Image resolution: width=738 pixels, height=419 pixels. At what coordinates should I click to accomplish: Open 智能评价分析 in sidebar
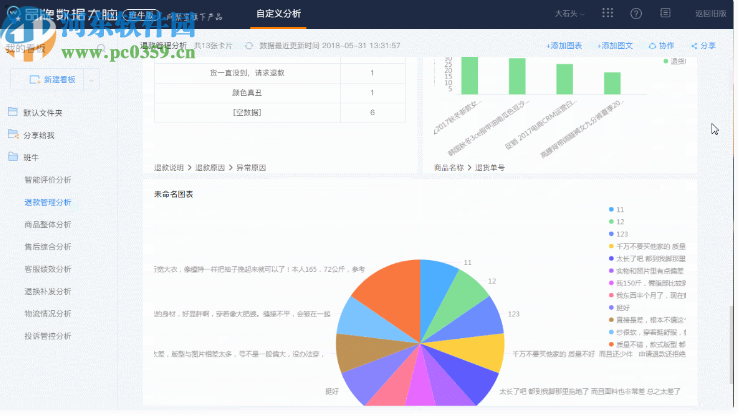click(48, 180)
